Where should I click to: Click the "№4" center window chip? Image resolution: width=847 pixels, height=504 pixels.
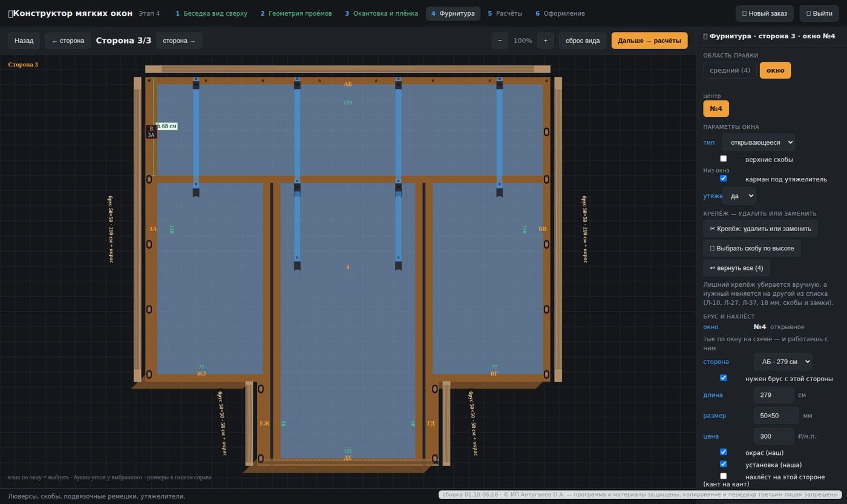pos(716,109)
